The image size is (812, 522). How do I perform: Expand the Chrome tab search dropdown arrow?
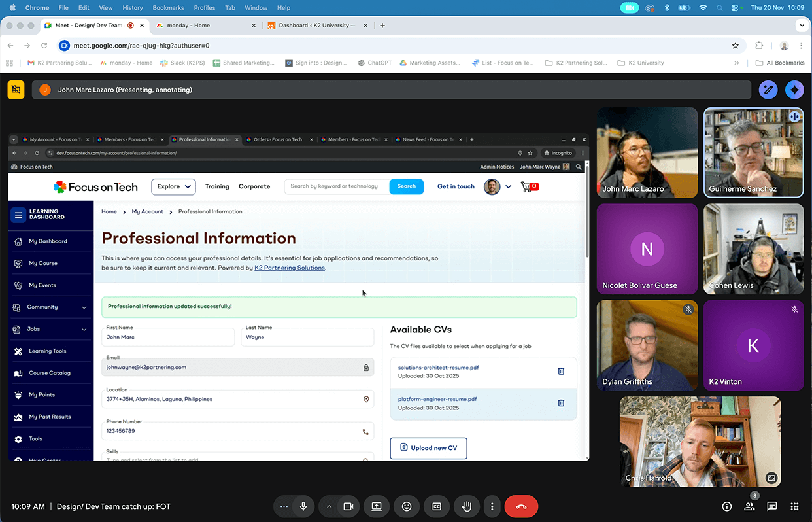(802, 26)
